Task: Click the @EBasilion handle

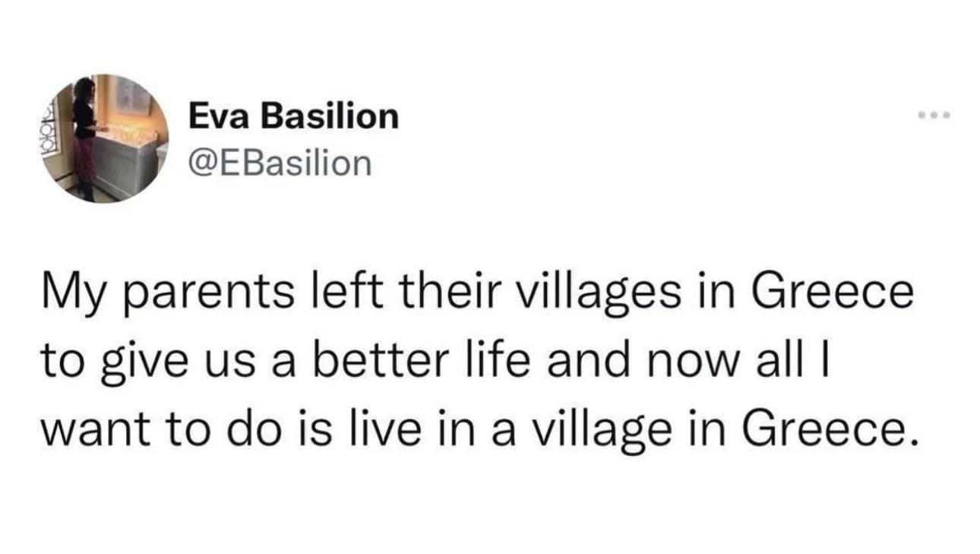Action: point(280,162)
